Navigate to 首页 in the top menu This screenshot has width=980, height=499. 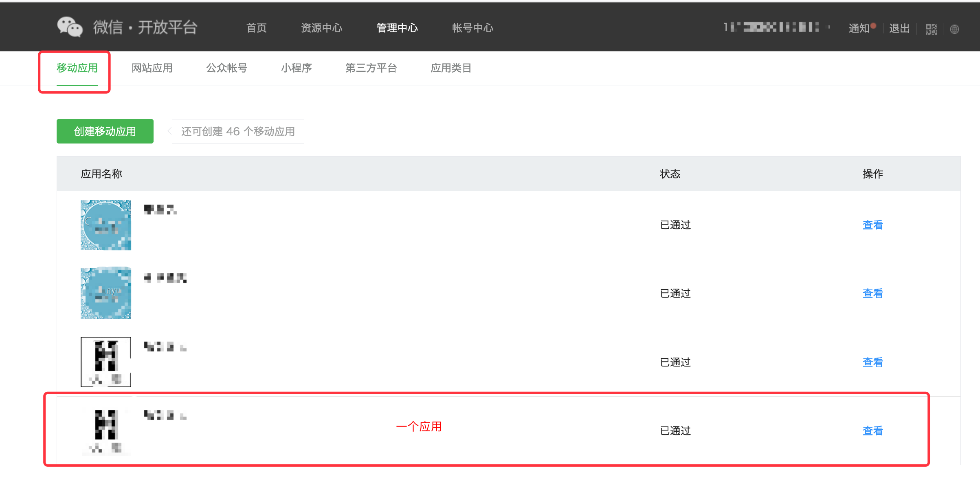[256, 28]
